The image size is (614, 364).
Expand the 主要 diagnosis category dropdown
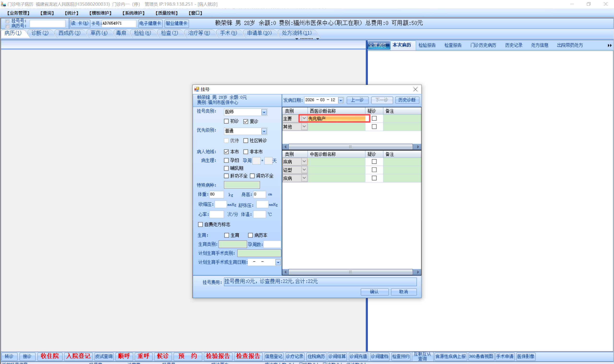pyautogui.click(x=304, y=118)
